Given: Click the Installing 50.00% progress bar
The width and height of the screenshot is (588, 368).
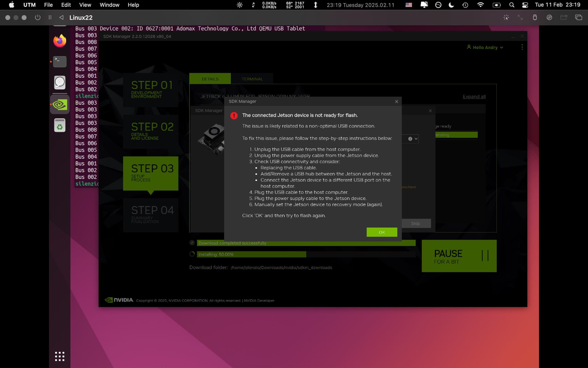Looking at the screenshot, I should tap(306, 254).
